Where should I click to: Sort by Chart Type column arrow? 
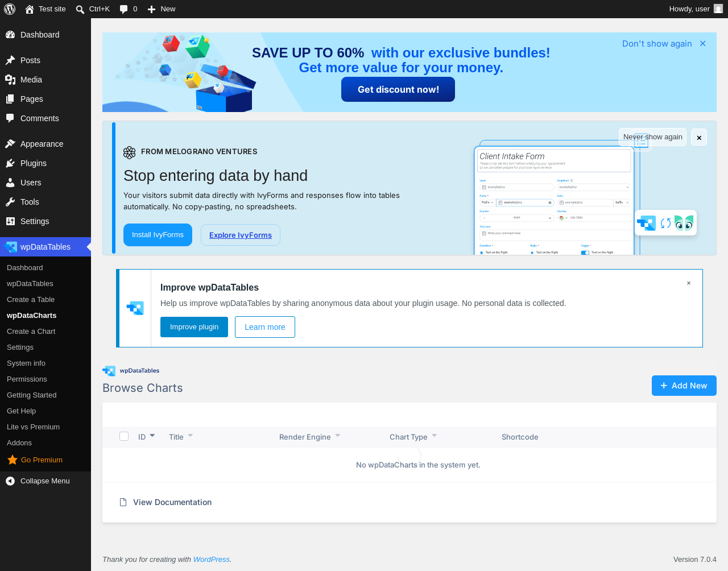click(x=434, y=436)
